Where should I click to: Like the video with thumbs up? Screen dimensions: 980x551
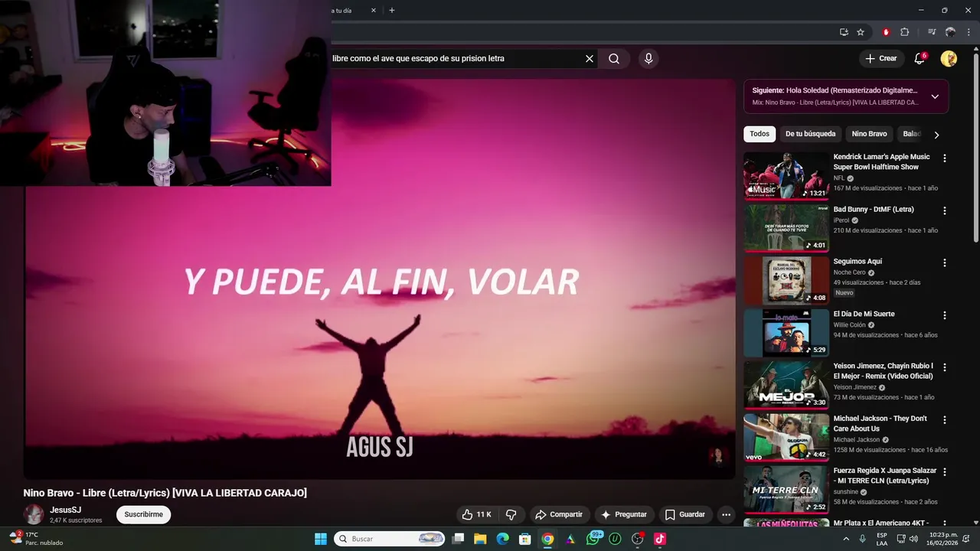point(477,514)
